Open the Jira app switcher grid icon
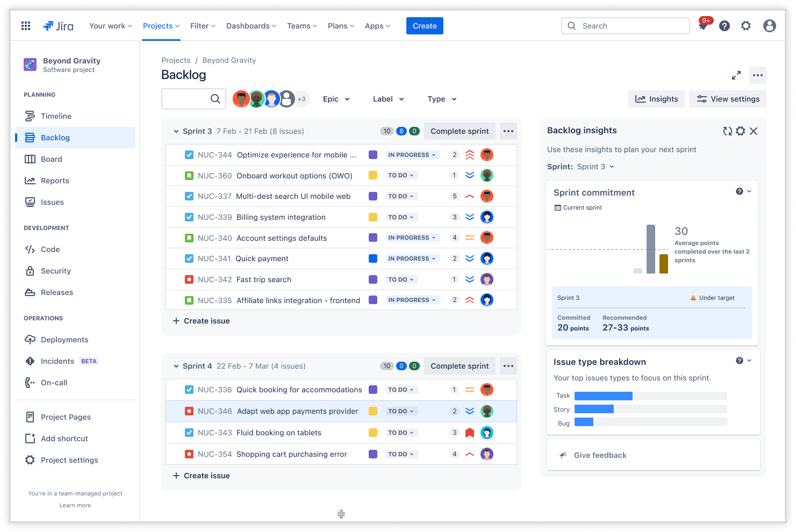This screenshot has height=532, width=796. [25, 25]
